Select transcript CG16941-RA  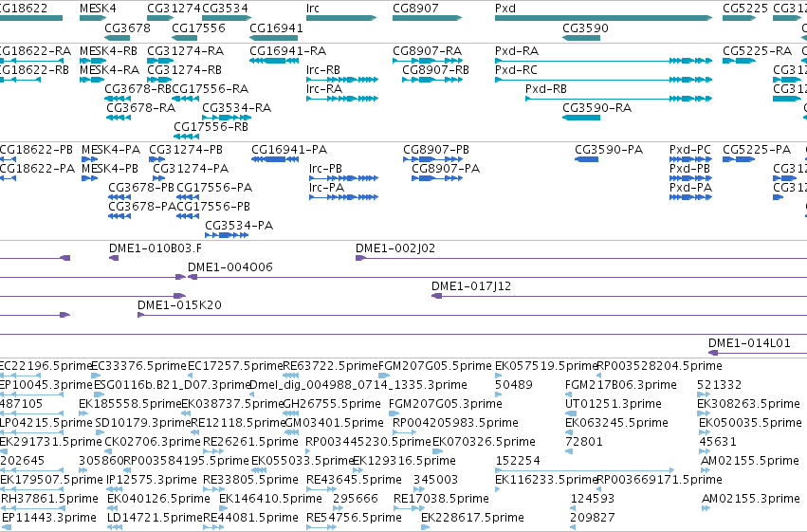(x=274, y=61)
